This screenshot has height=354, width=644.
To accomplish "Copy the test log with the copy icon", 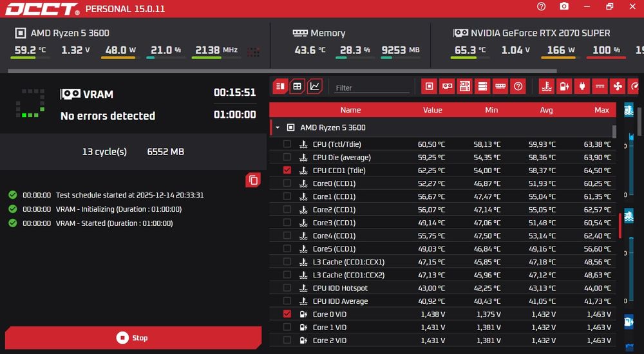I will coord(253,180).
